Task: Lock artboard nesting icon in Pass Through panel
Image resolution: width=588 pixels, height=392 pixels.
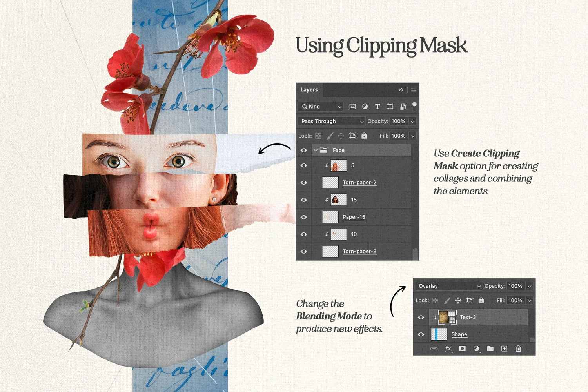Action: tap(352, 136)
